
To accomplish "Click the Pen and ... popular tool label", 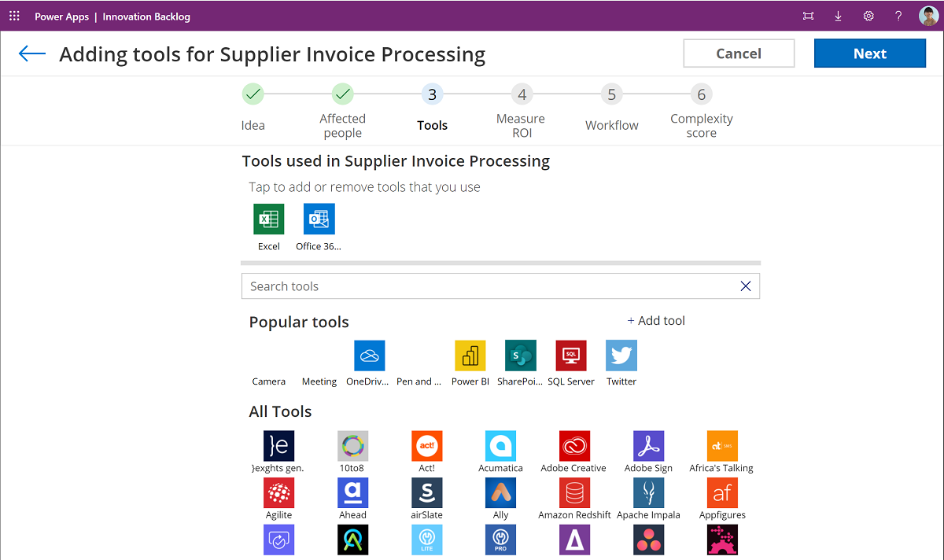I will tap(419, 381).
